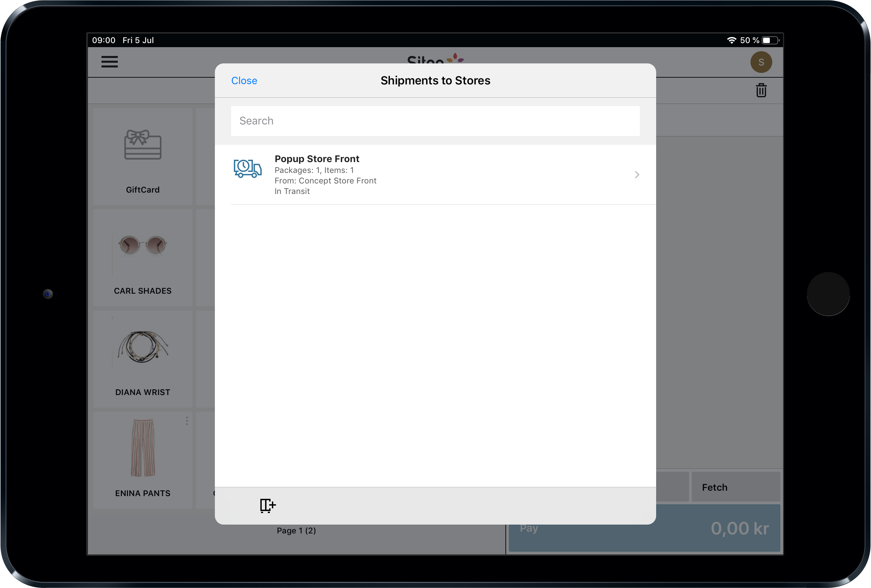Click the in-transit truck icon

pyautogui.click(x=247, y=169)
